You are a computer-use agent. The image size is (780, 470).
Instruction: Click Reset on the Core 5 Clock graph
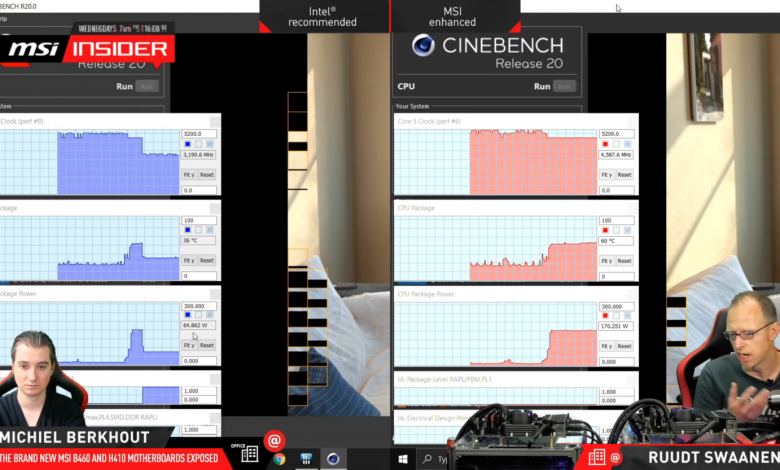coord(625,175)
